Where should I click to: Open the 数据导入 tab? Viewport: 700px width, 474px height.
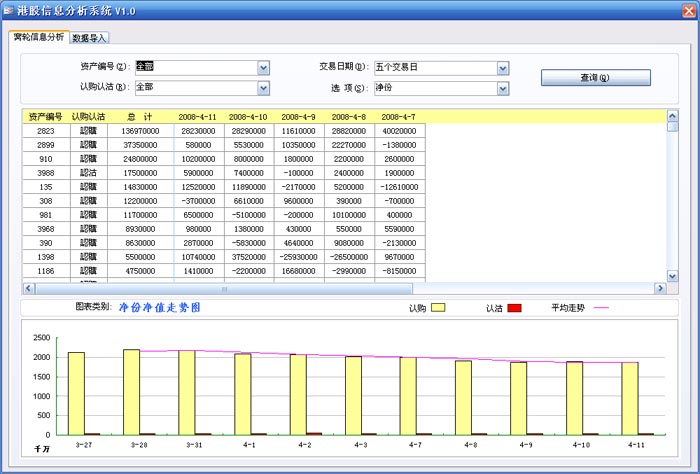(x=89, y=38)
